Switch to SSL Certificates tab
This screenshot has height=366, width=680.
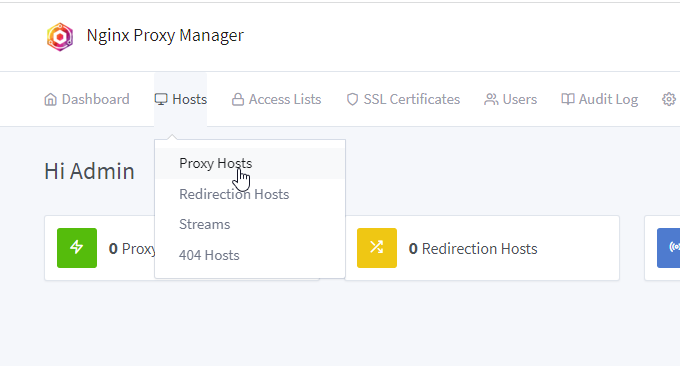point(403,99)
